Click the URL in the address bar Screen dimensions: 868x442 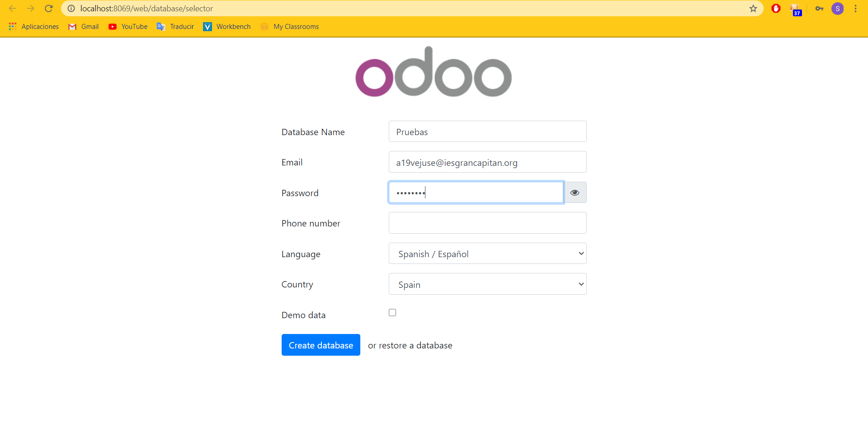tap(146, 9)
